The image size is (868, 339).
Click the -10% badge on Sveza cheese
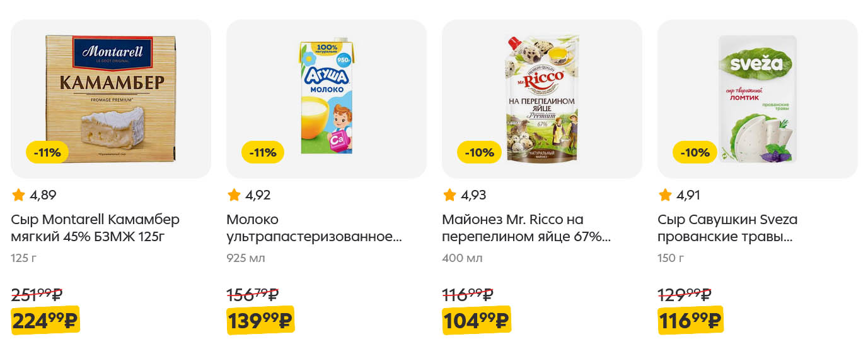[x=694, y=152]
